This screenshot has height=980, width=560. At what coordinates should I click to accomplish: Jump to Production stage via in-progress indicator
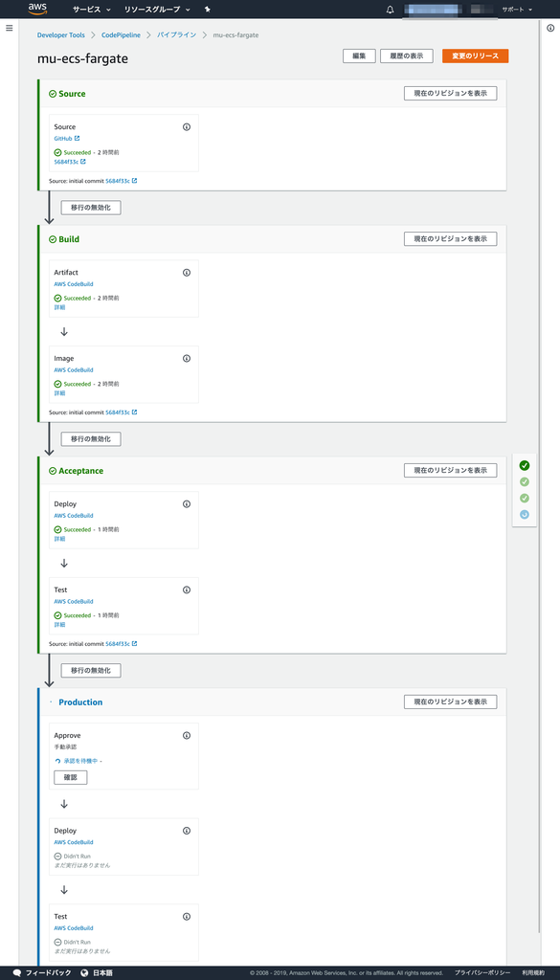[x=525, y=515]
